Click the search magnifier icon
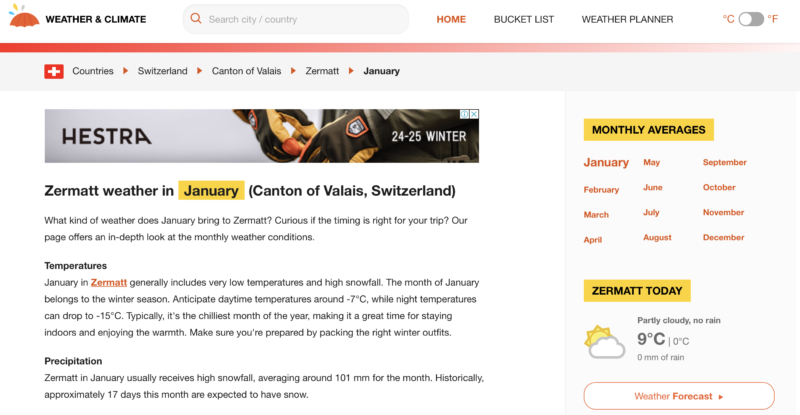The width and height of the screenshot is (800, 415). [195, 19]
